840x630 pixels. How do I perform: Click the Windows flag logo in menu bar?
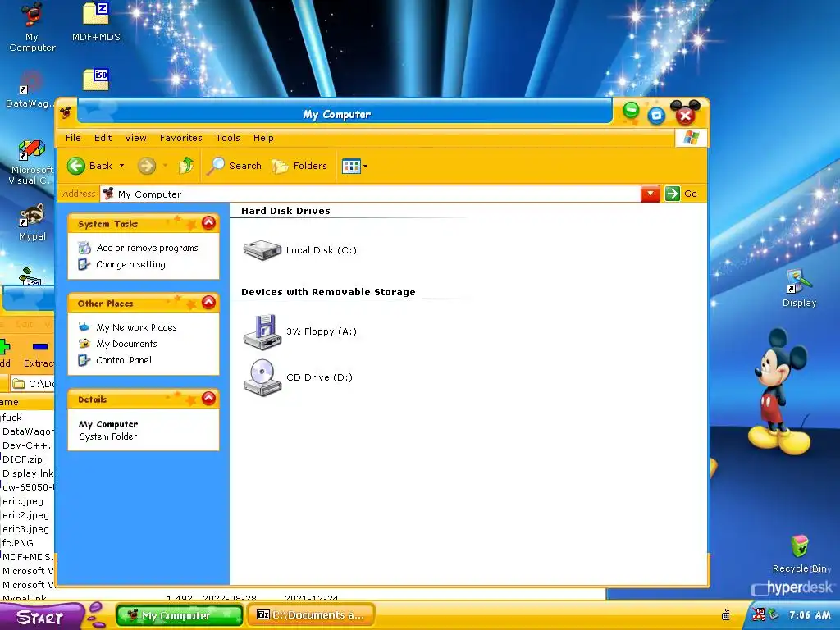(691, 138)
